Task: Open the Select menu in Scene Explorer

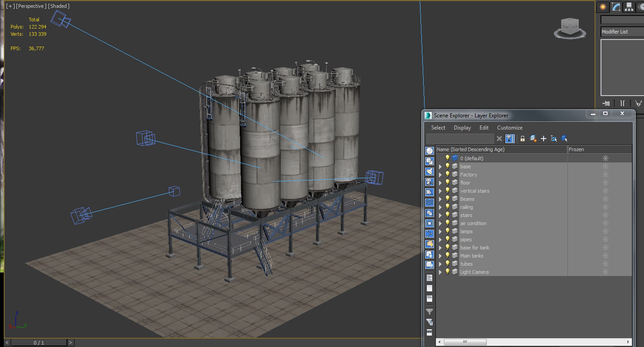Action: pyautogui.click(x=438, y=128)
